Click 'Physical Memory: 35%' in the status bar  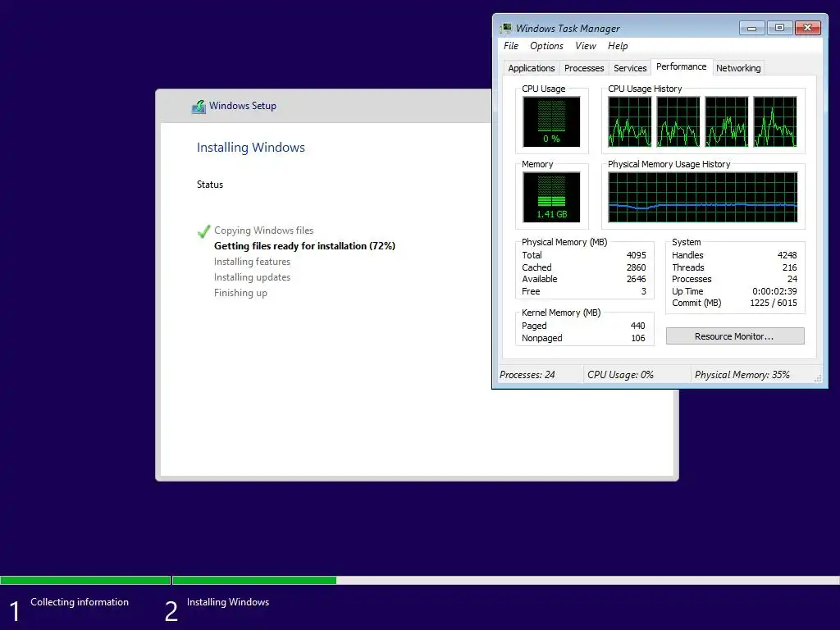742,375
